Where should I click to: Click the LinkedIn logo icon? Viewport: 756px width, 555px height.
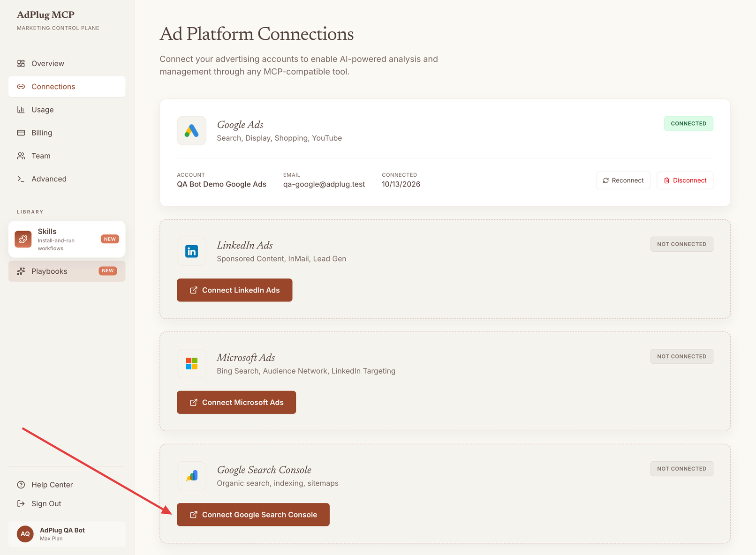click(x=191, y=251)
